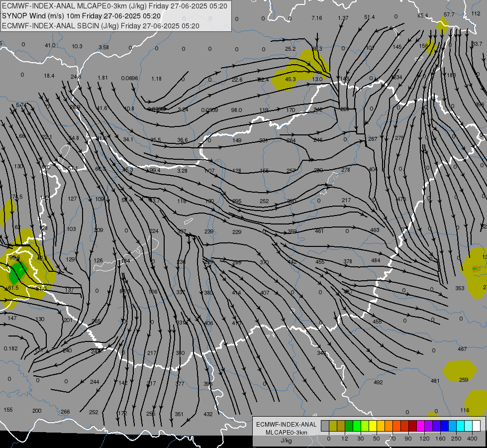Click the map value 45.3 on olive patch
Image resolution: width=487 pixels, height=448 pixels.
coord(291,79)
